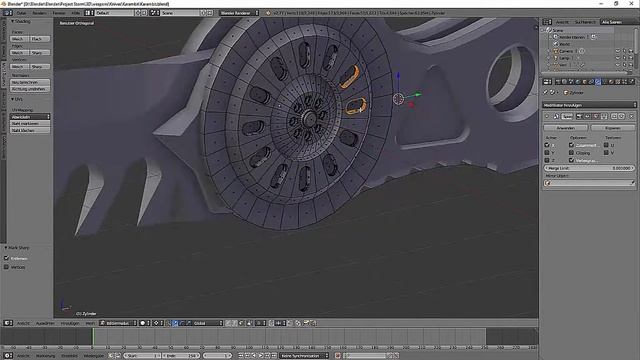This screenshot has height=360, width=640.
Task: Open the Rendern menu
Action: pyautogui.click(x=39, y=13)
